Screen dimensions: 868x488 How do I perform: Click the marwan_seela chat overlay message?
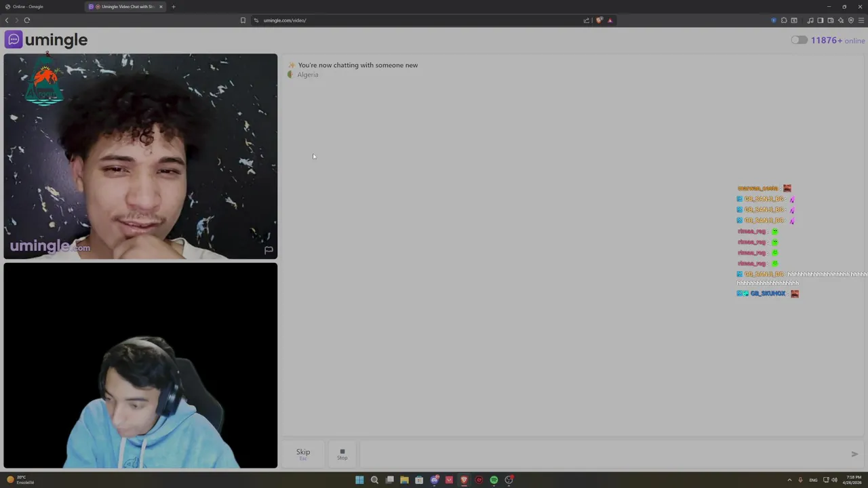click(x=764, y=188)
